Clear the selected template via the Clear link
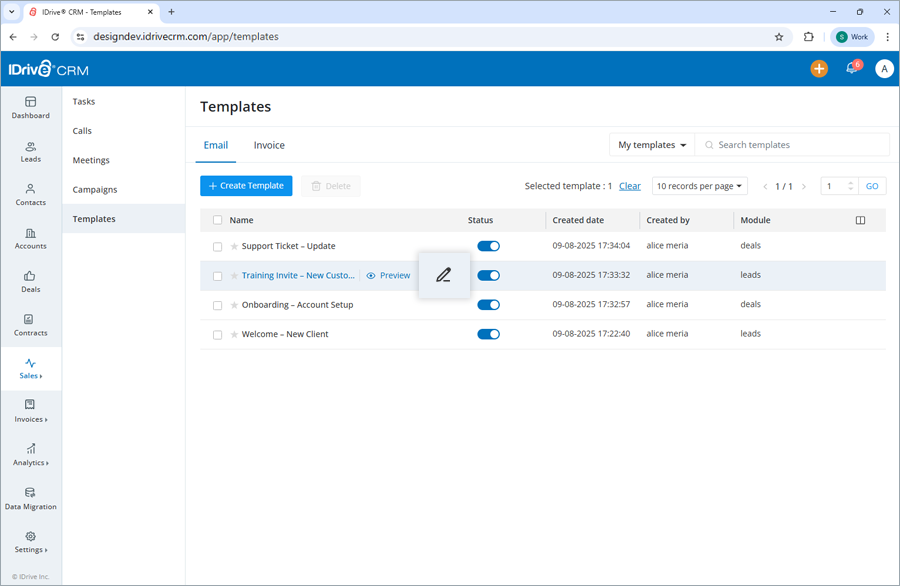900x586 pixels. 630,186
